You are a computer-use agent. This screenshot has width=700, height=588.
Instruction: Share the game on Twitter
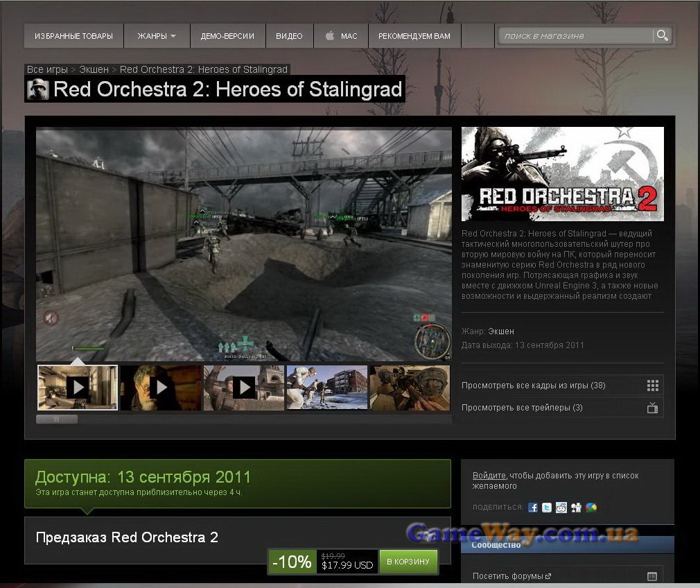(547, 508)
